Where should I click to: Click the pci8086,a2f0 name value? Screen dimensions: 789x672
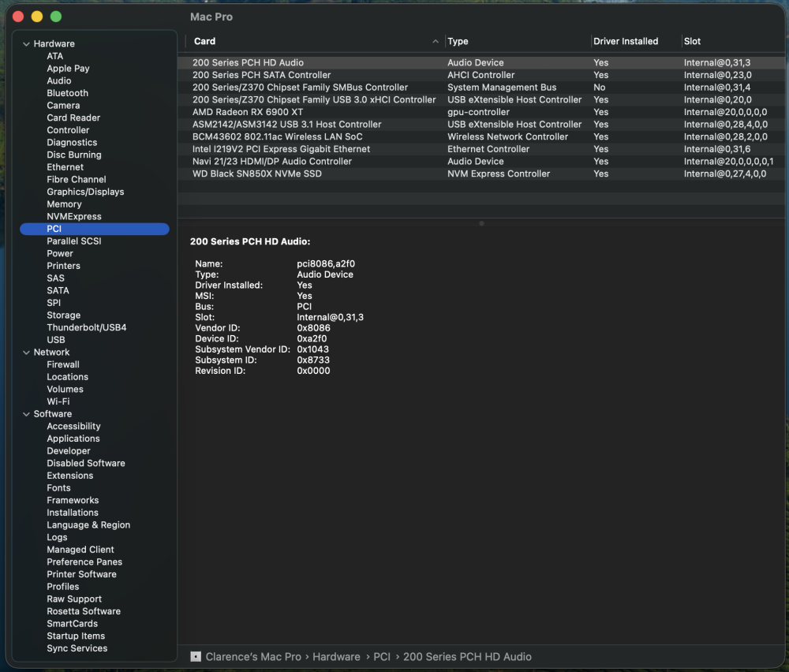pyautogui.click(x=326, y=263)
